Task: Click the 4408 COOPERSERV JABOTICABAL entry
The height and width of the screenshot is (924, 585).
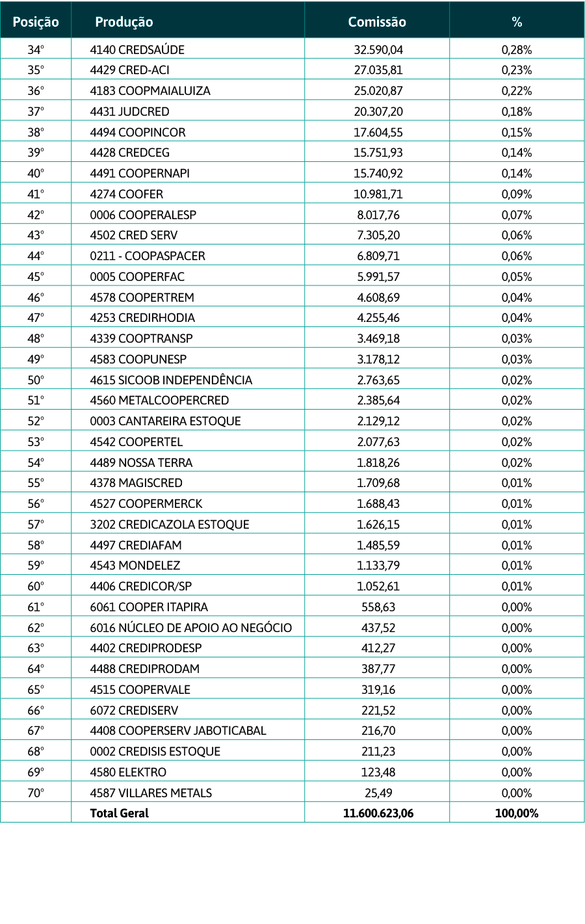Action: 178,731
